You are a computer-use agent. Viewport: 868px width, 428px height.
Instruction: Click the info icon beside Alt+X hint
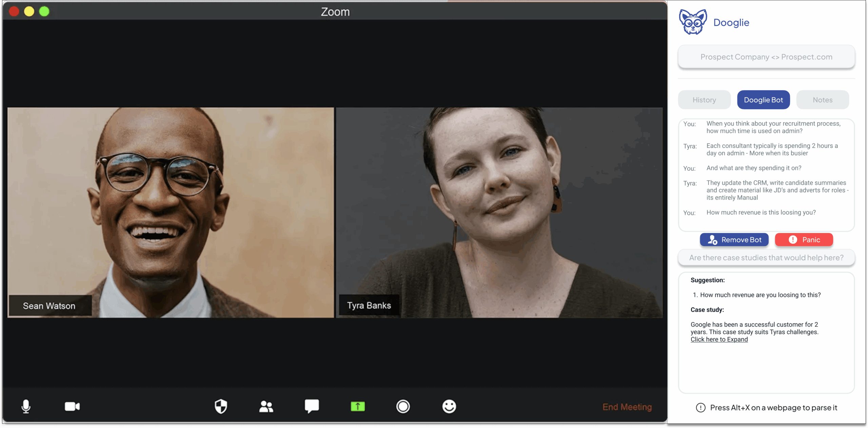coord(701,408)
